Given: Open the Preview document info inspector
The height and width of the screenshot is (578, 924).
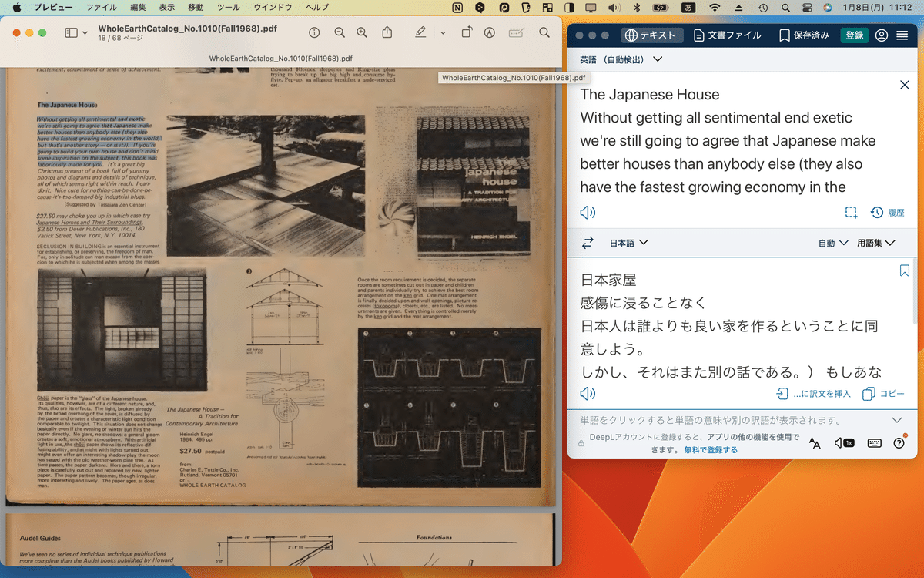Looking at the screenshot, I should [314, 33].
